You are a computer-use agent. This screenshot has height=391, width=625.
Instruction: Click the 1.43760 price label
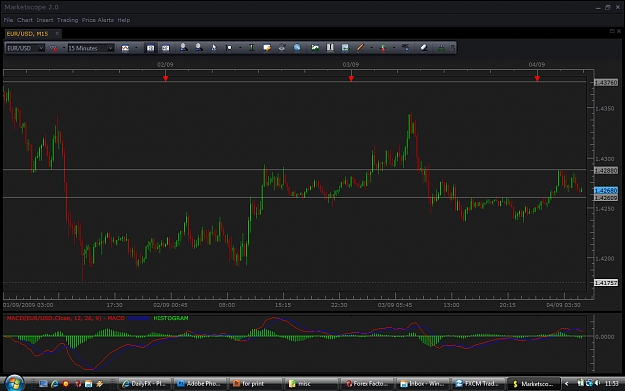pyautogui.click(x=605, y=83)
